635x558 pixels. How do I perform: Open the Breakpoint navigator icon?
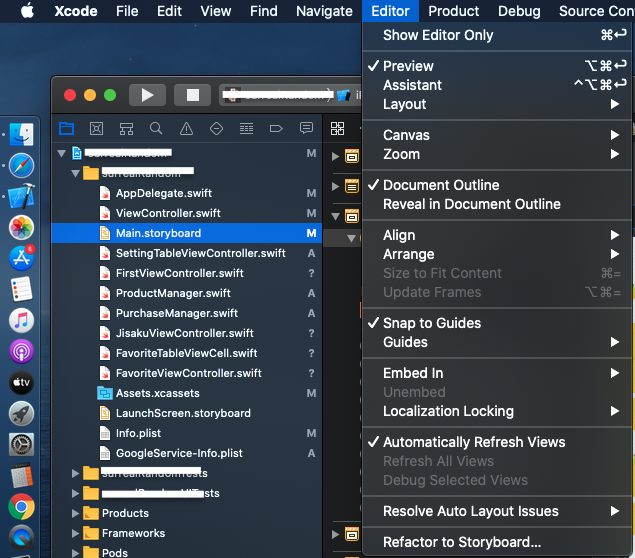tap(276, 129)
